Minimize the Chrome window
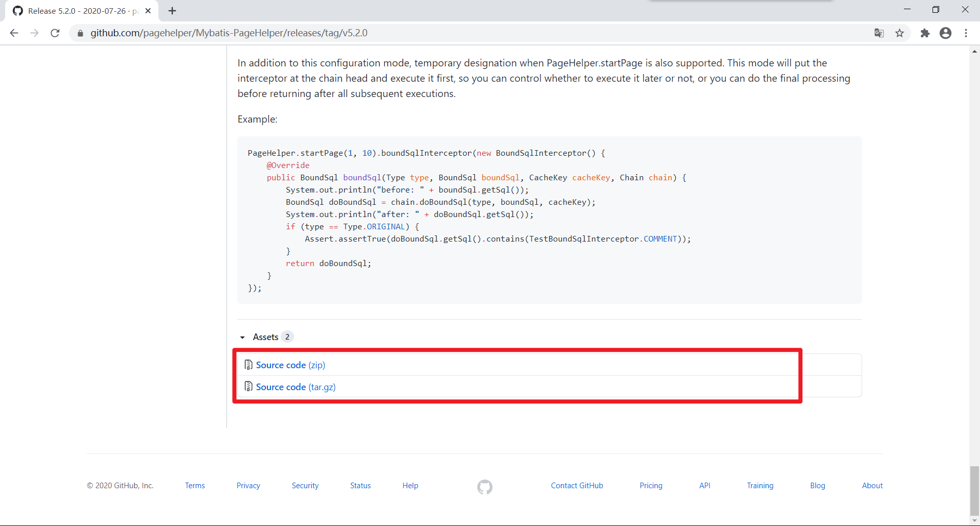Viewport: 980px width, 526px height. pos(907,9)
